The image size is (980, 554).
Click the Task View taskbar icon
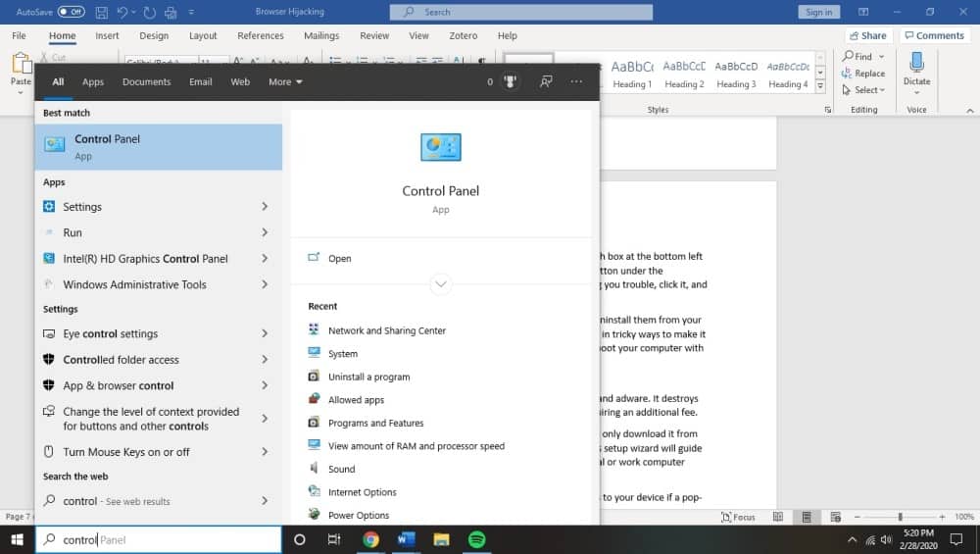[x=334, y=539]
